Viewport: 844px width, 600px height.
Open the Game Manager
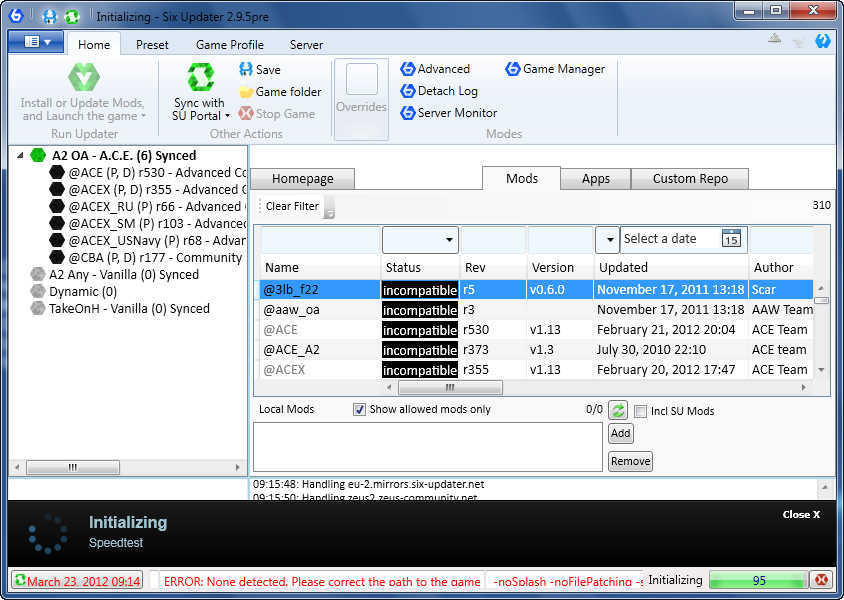557,69
